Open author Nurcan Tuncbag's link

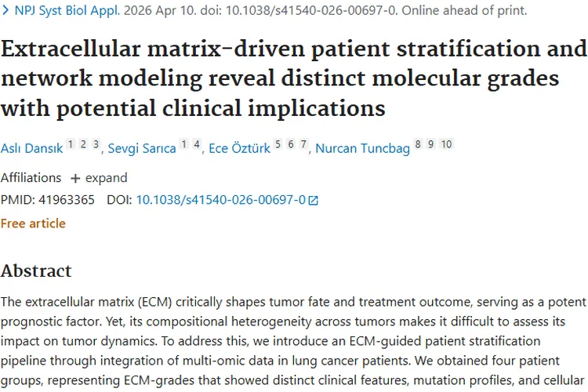[x=362, y=148]
